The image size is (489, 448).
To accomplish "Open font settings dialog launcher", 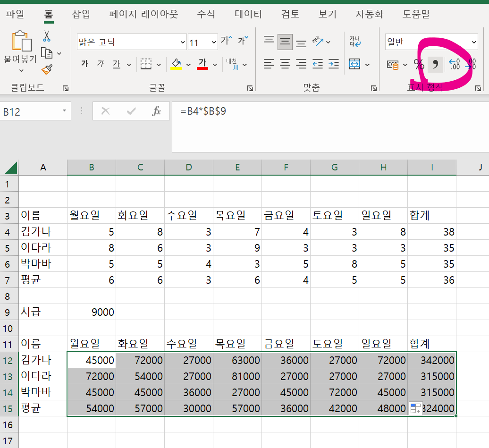I will pos(250,88).
